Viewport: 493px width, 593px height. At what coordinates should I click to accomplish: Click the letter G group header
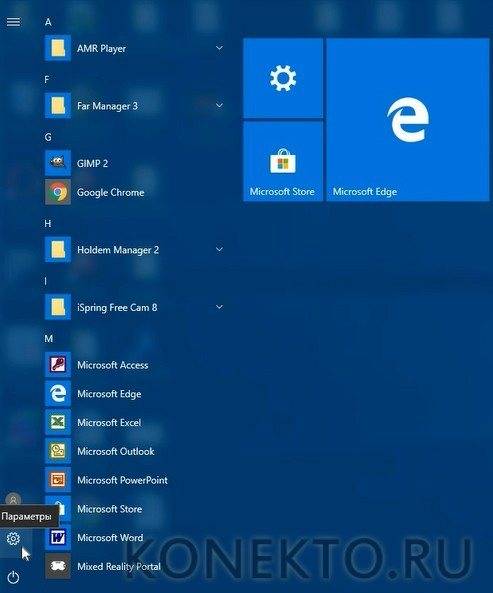[48, 137]
